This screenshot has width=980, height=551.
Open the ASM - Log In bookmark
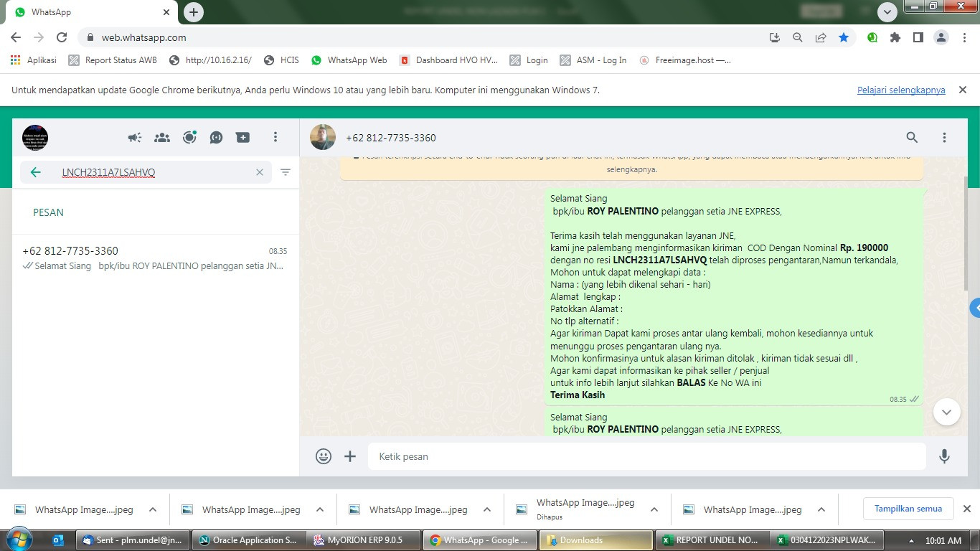click(593, 60)
